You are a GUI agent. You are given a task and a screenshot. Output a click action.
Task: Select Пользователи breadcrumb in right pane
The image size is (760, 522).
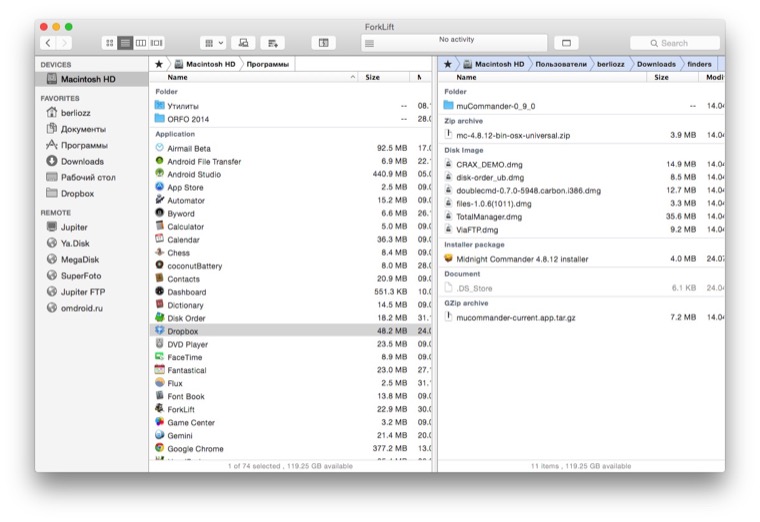pos(561,64)
